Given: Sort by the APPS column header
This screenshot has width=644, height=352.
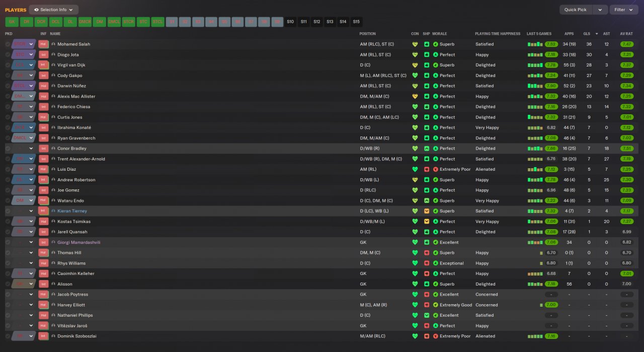Looking at the screenshot, I should [569, 34].
